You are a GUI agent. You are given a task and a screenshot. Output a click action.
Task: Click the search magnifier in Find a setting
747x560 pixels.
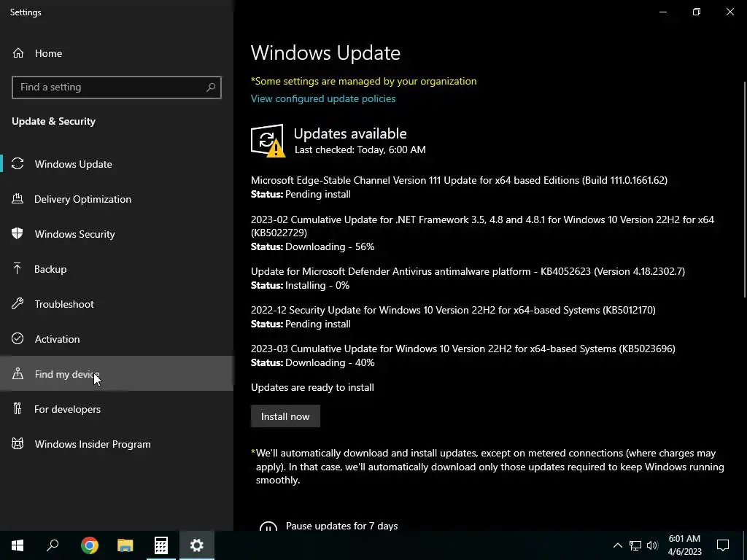point(211,87)
